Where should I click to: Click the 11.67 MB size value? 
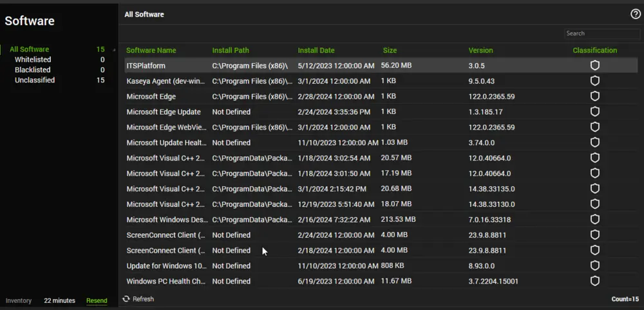396,281
